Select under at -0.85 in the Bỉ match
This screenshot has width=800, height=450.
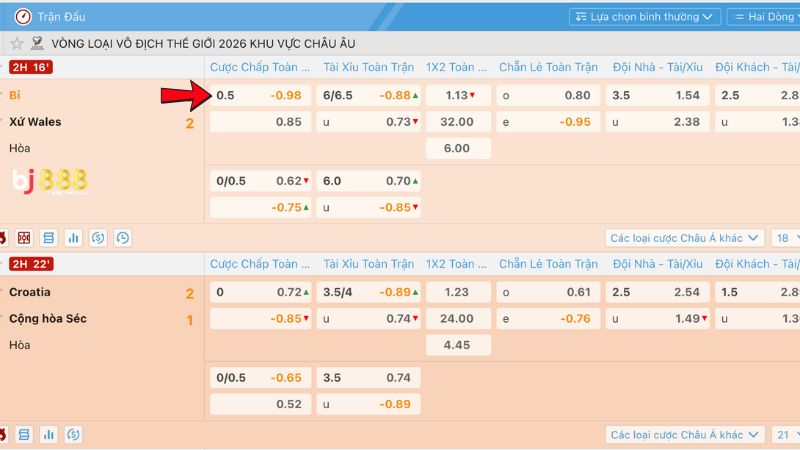[368, 208]
